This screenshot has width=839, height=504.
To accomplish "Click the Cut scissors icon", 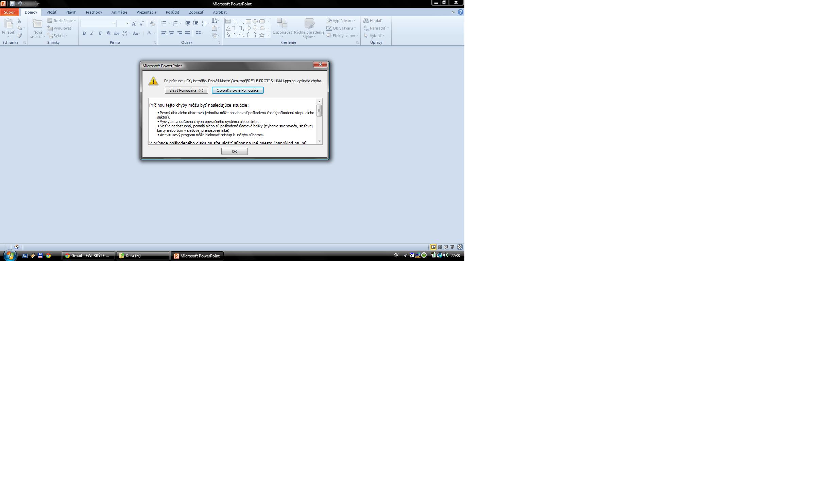I will [x=19, y=21].
